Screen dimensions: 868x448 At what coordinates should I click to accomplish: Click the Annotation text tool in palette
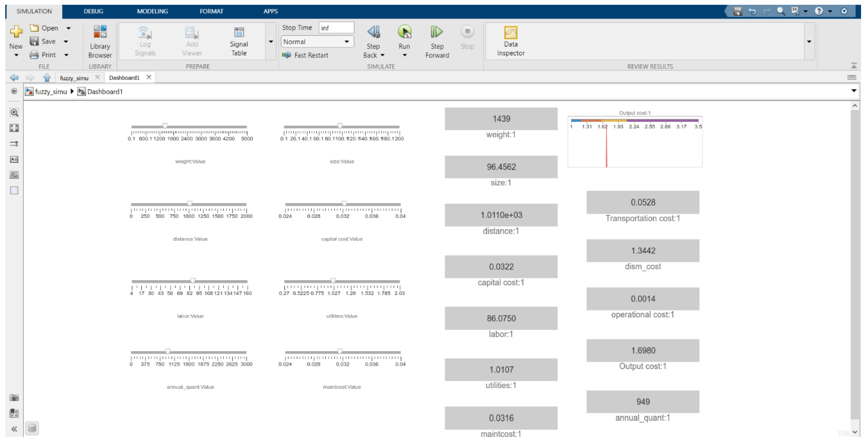[14, 159]
